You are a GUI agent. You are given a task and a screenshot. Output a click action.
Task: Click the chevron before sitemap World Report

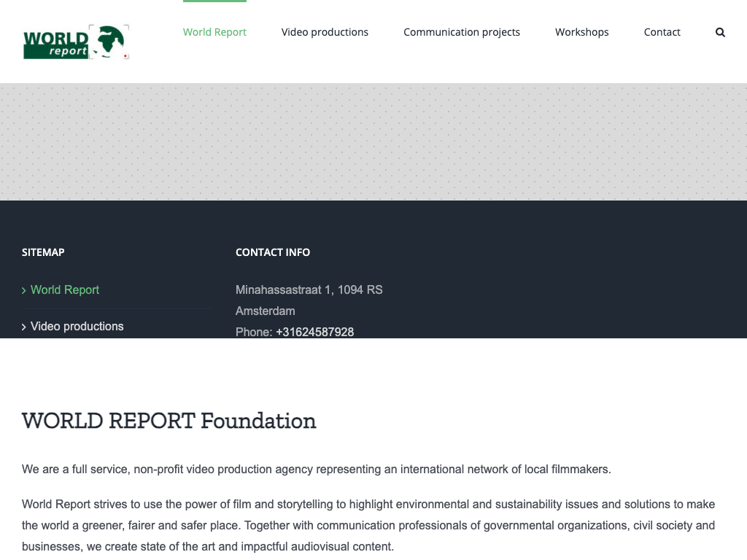(24, 290)
